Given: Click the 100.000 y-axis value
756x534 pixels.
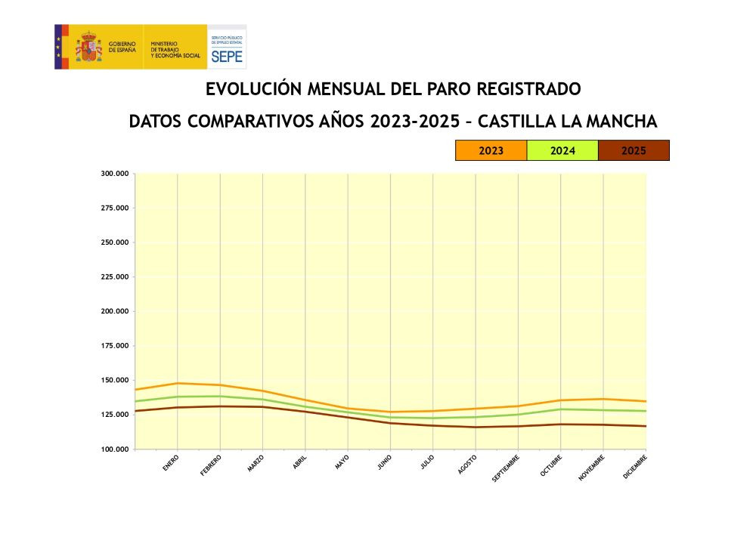Looking at the screenshot, I should click(x=114, y=449).
